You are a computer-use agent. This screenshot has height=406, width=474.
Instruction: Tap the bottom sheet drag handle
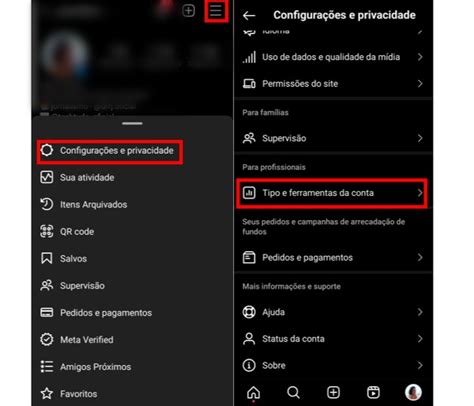pos(132,123)
